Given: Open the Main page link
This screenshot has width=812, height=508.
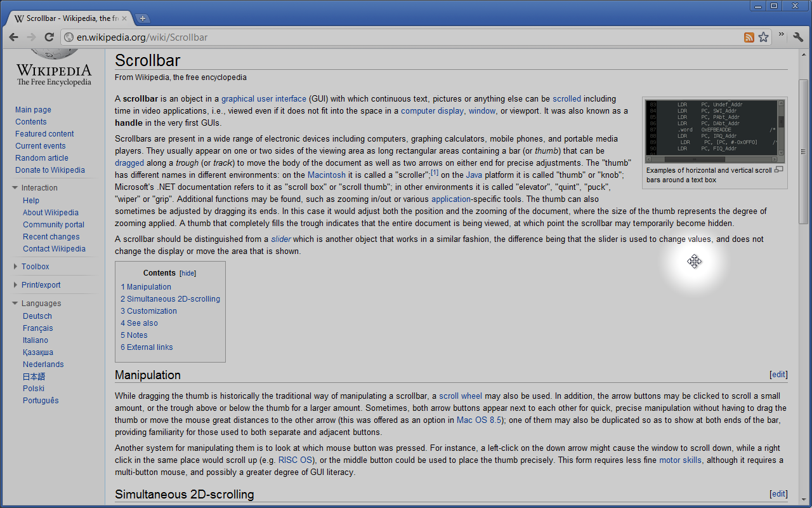Looking at the screenshot, I should coord(33,110).
